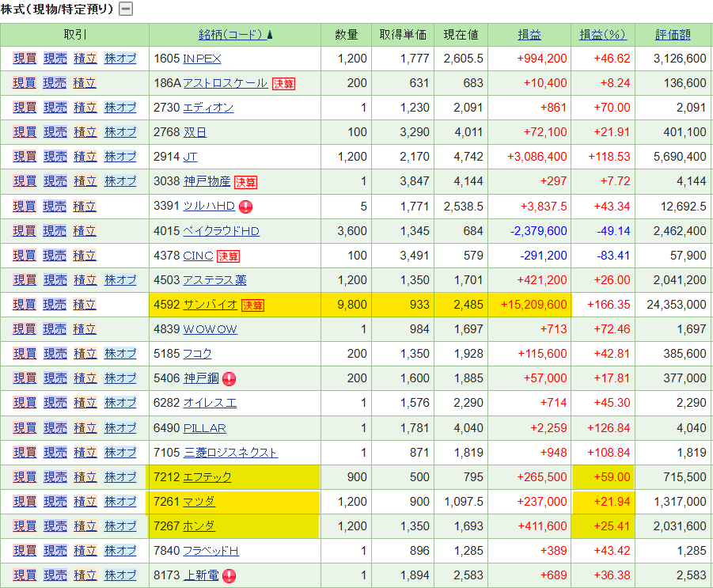The width and height of the screenshot is (713, 588).
Task: Open the 神戸物産 stock page
Action: pos(207,181)
